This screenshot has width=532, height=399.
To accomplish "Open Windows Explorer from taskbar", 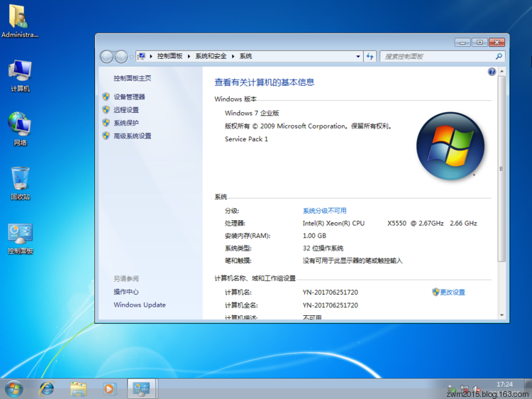I will pos(78,389).
